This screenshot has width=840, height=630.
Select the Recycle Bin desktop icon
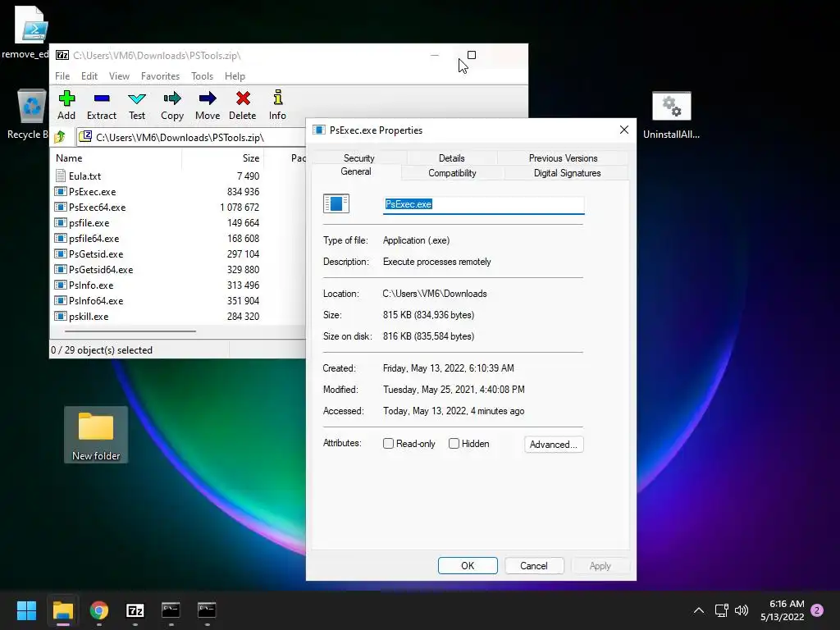tap(32, 107)
